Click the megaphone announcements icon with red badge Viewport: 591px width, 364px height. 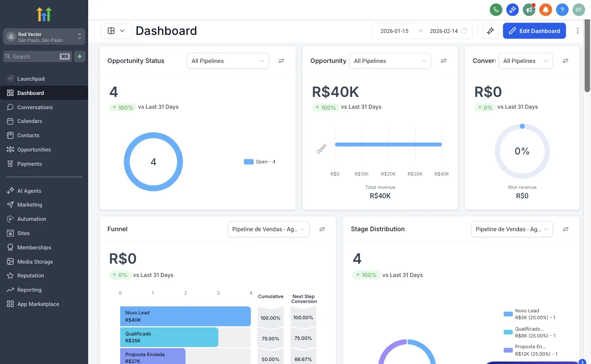529,9
